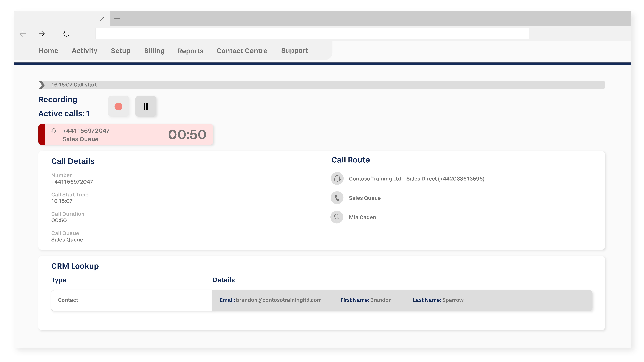Open the Activity menu
This screenshot has width=644, height=362.
point(85,51)
